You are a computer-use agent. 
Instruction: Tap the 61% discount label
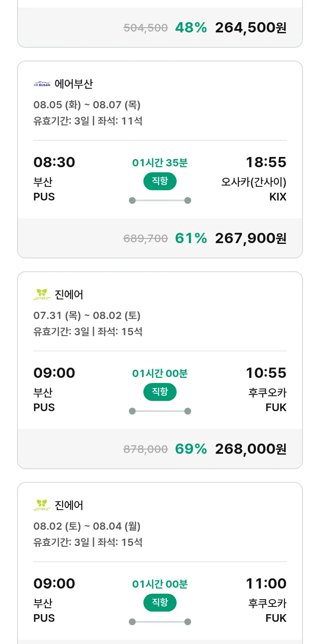coord(191,238)
